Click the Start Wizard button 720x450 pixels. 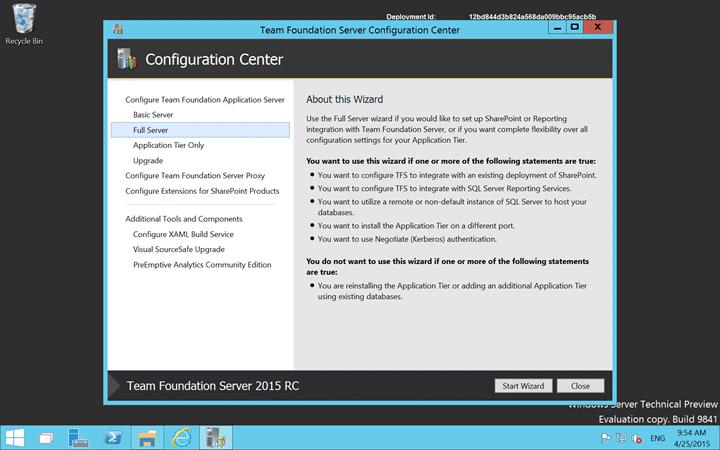[523, 386]
